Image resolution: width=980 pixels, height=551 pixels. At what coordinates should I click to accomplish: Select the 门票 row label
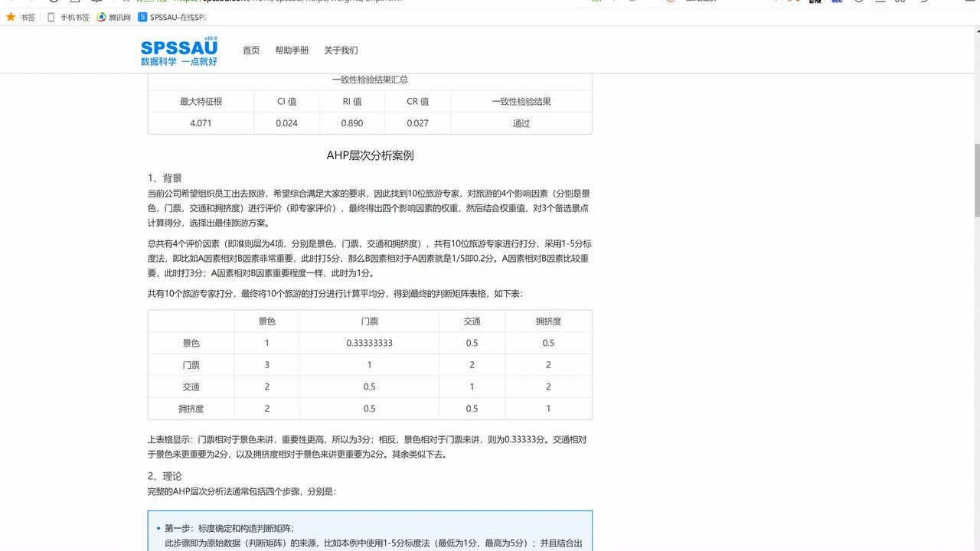[x=191, y=365]
